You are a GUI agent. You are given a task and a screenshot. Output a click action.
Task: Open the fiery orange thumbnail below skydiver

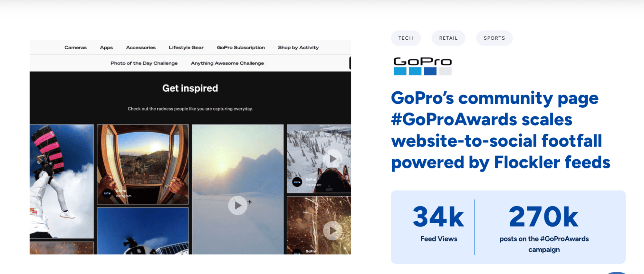coord(62,248)
